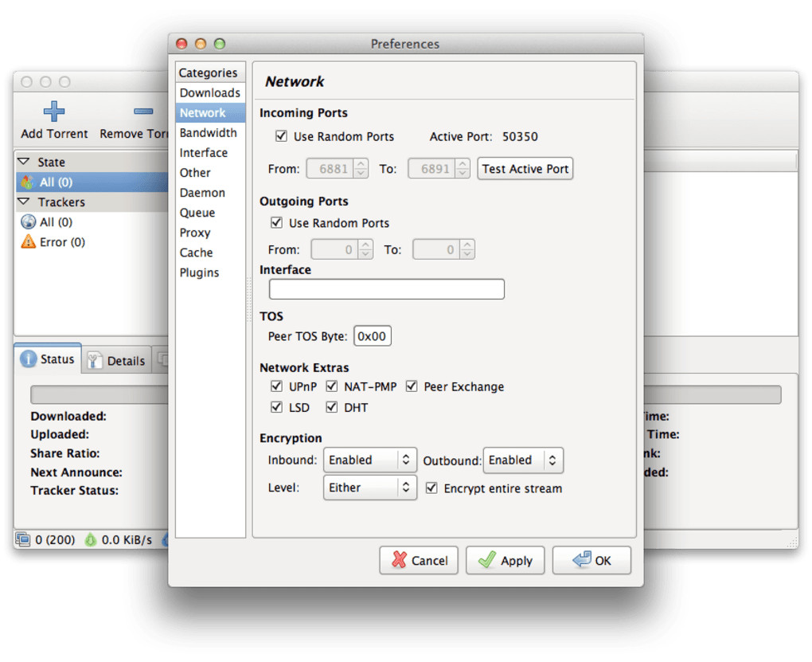Select the Plugins category
Viewport: 812px width, 662px height.
[210, 272]
